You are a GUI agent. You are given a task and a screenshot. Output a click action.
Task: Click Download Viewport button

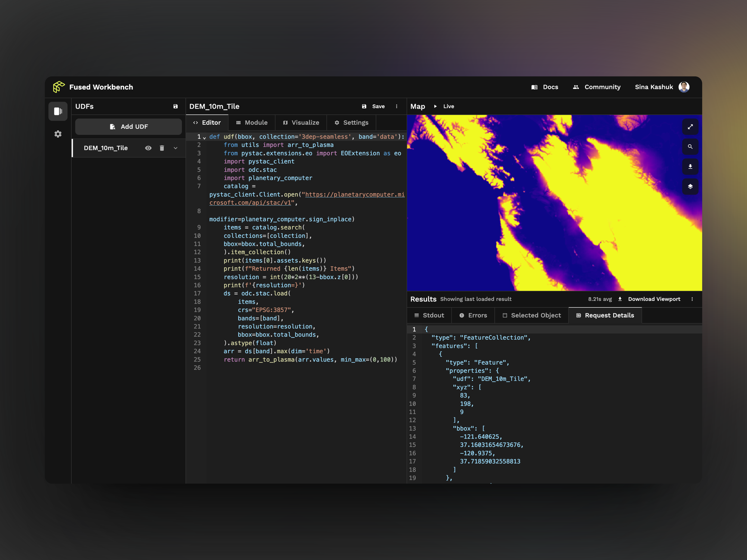click(x=649, y=299)
